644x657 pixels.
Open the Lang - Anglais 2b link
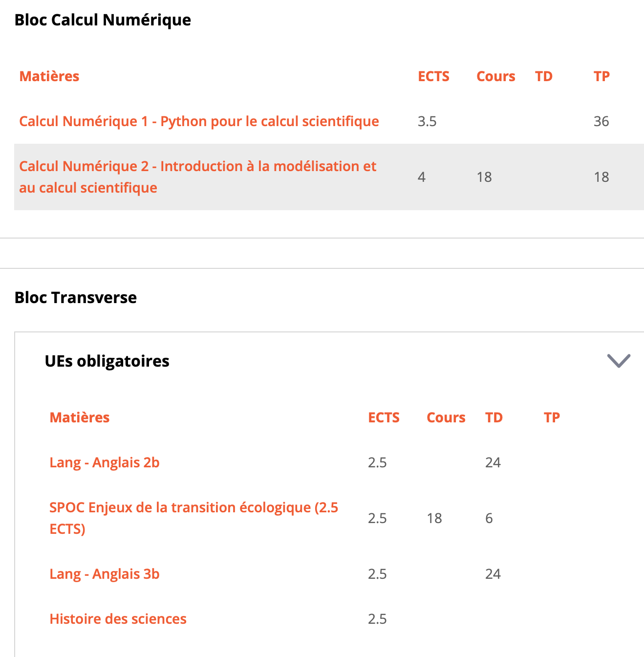coord(105,462)
